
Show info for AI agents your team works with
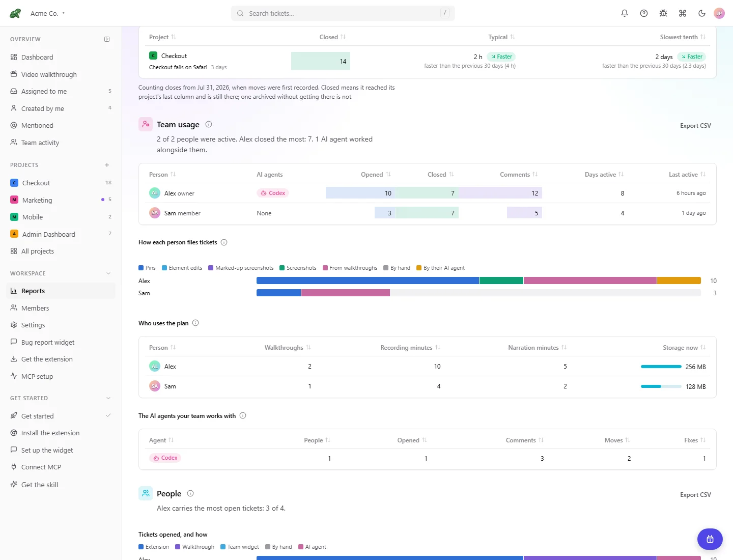point(243,415)
